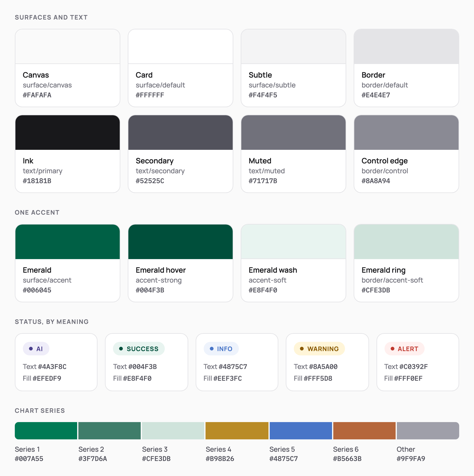474x476 pixels.
Task: Select the Series 1 chart color bar
Action: (x=46, y=431)
